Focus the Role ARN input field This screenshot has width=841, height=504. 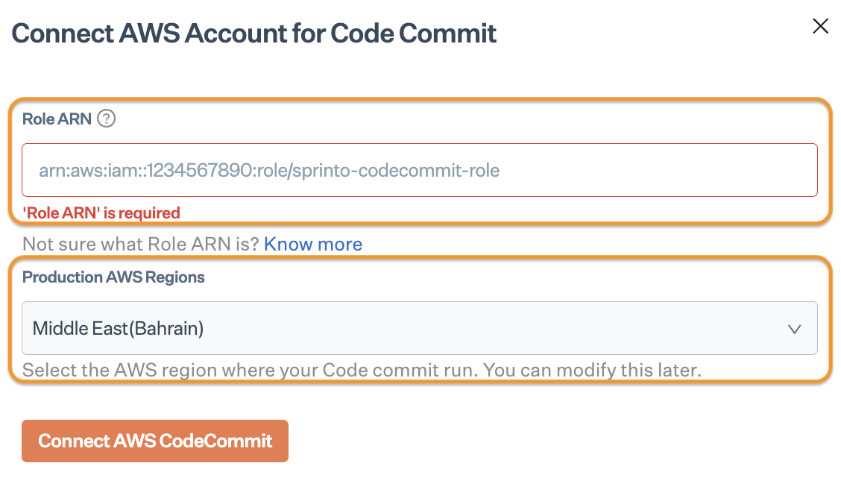coord(419,171)
